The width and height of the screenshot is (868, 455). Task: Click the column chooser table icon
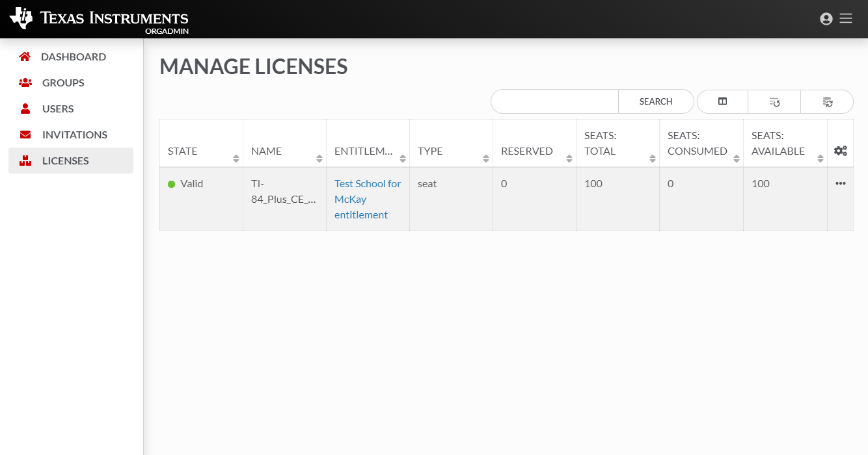pos(722,101)
